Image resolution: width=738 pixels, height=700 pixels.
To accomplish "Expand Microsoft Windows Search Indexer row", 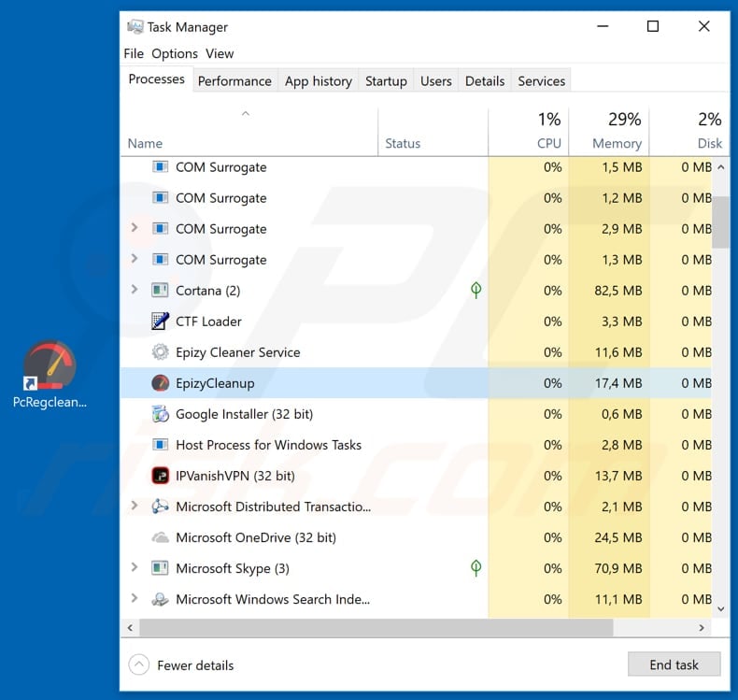I will [135, 598].
